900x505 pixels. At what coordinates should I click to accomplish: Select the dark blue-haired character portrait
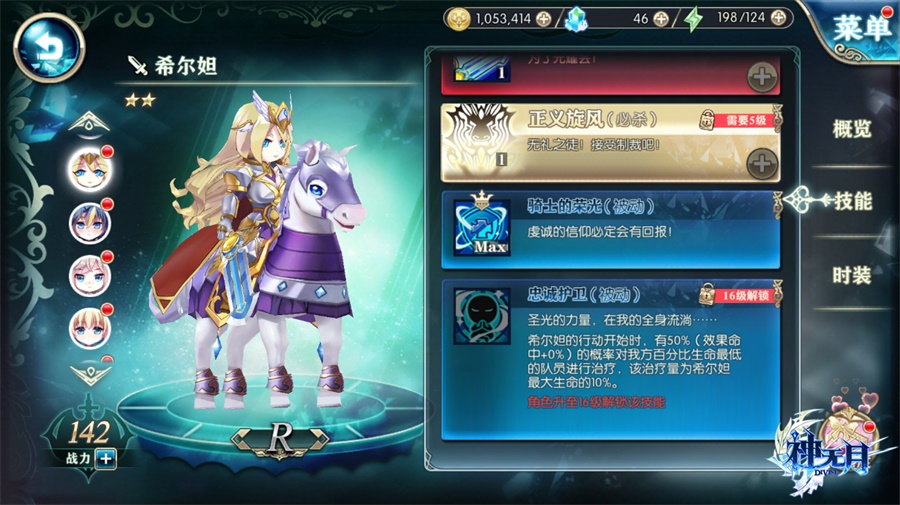(x=90, y=223)
